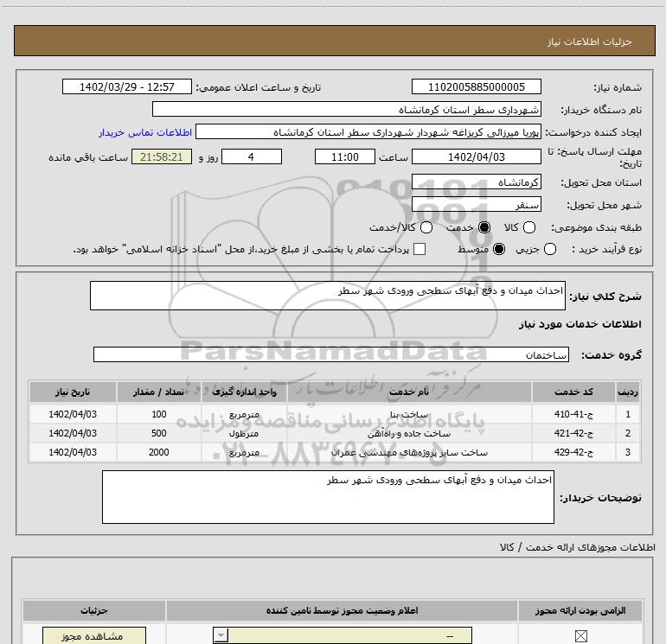Choose the متوسط purchase process option
The image size is (666, 644).
coord(499,249)
